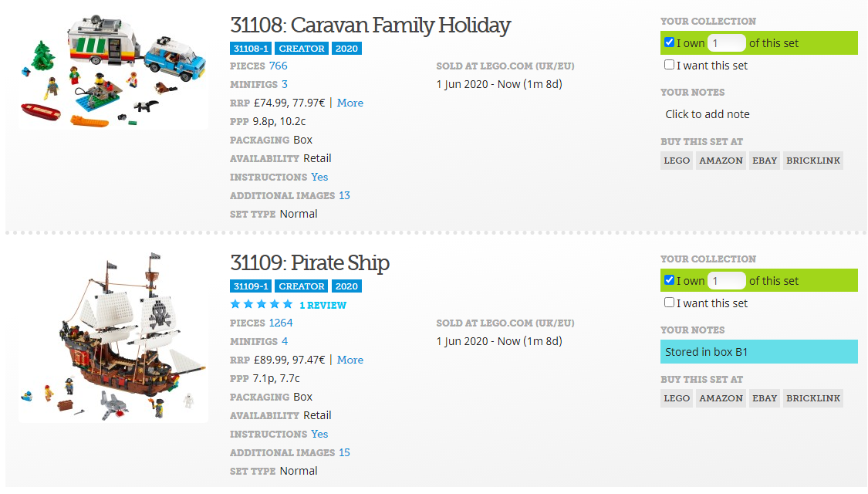Open the 15 additional images for Pirate Ship
This screenshot has width=868, height=494.
[x=344, y=452]
